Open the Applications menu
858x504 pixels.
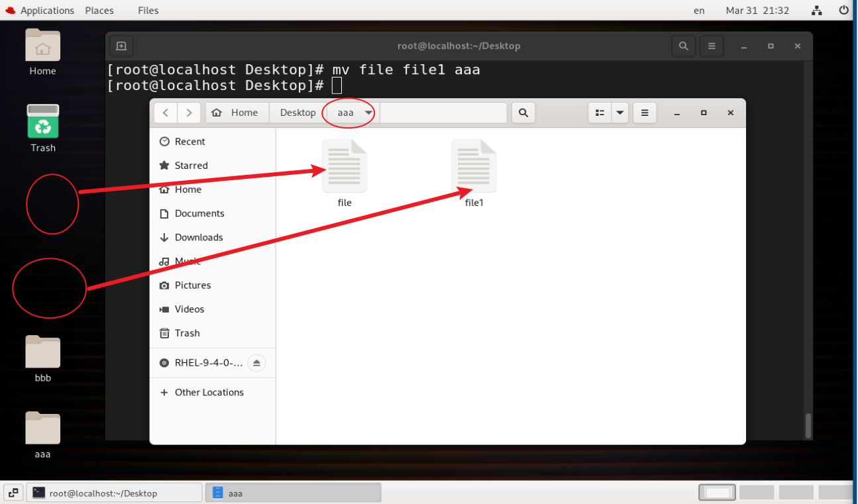pyautogui.click(x=40, y=11)
